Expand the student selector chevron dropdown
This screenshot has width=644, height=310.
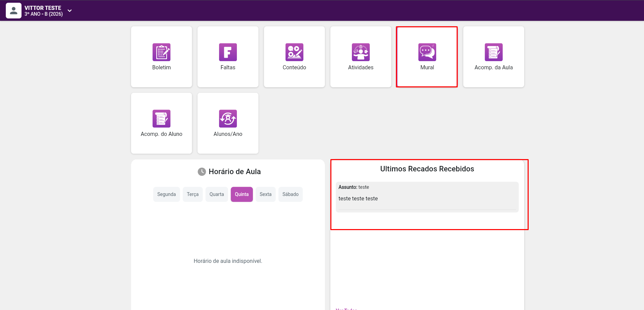pyautogui.click(x=70, y=11)
